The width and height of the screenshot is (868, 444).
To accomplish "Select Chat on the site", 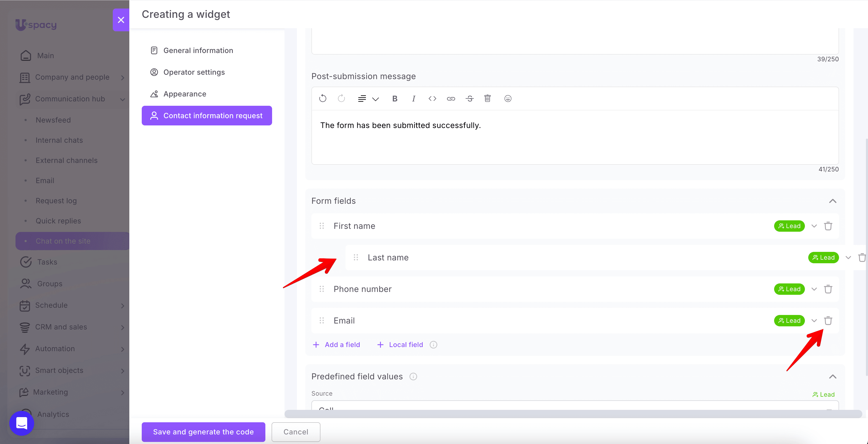I will click(x=72, y=241).
